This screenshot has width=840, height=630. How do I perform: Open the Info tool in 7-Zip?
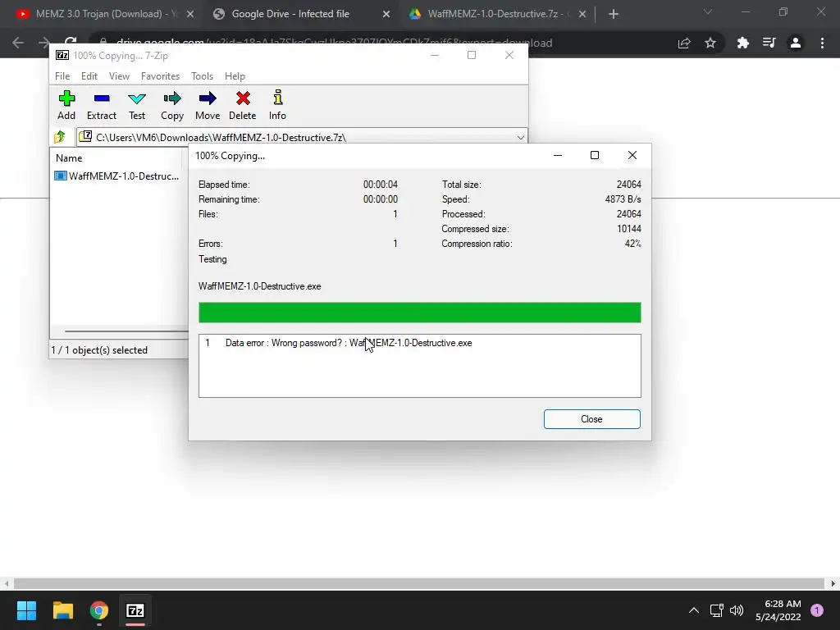pos(277,105)
